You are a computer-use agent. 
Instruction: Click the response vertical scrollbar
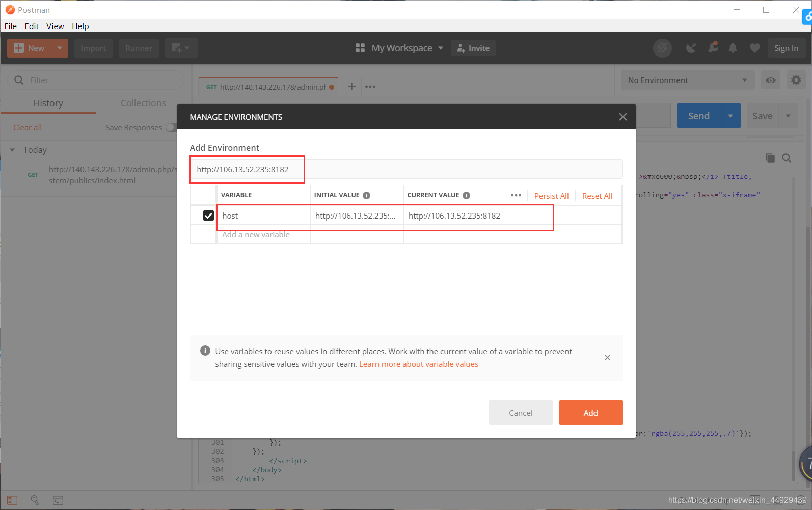click(793, 466)
